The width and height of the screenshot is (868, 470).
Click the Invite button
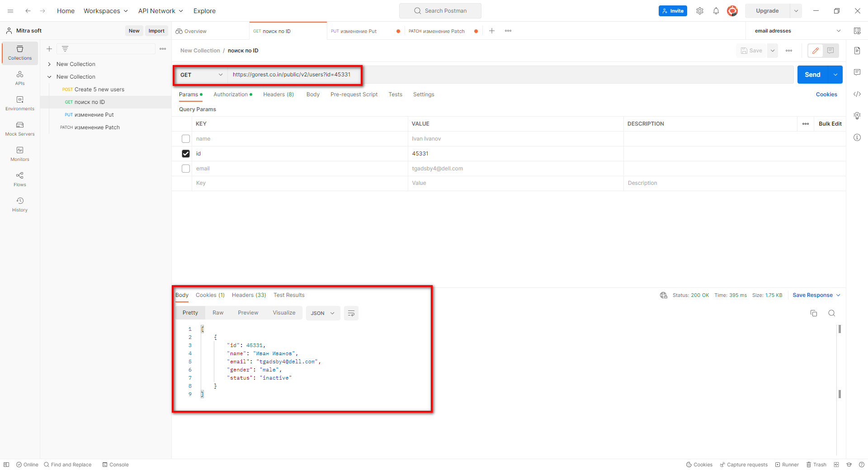tap(673, 11)
